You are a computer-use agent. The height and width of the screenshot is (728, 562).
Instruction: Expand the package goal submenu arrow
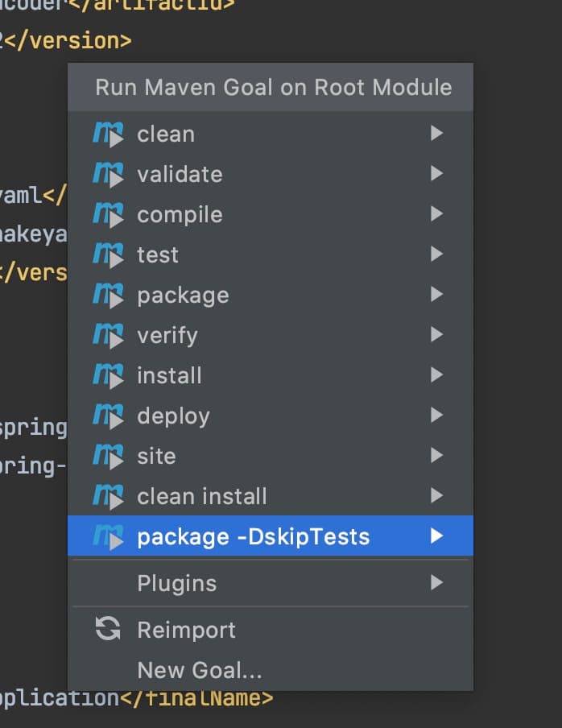pyautogui.click(x=436, y=295)
